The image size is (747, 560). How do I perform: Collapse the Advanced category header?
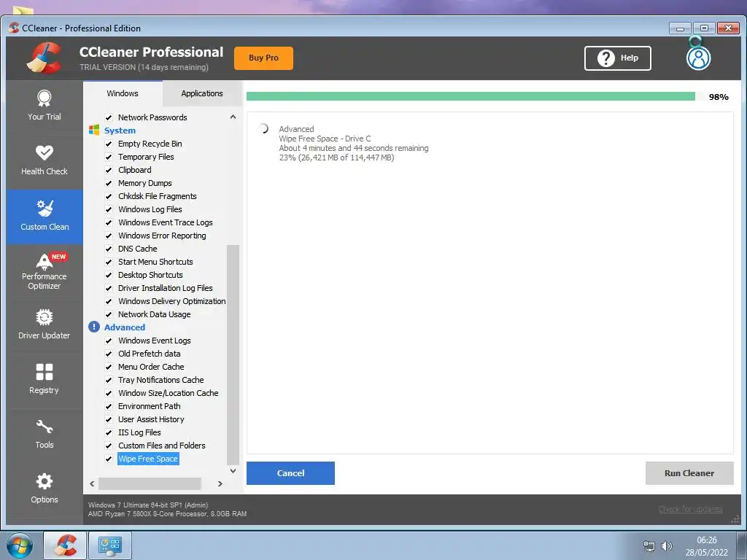tap(124, 327)
